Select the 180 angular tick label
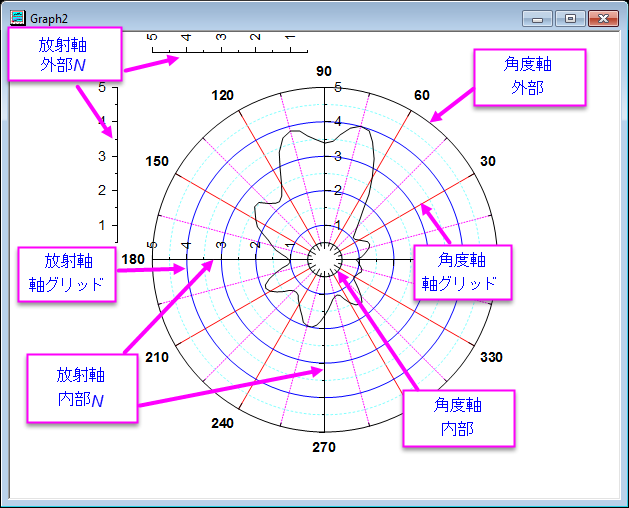This screenshot has width=629, height=508. [133, 259]
